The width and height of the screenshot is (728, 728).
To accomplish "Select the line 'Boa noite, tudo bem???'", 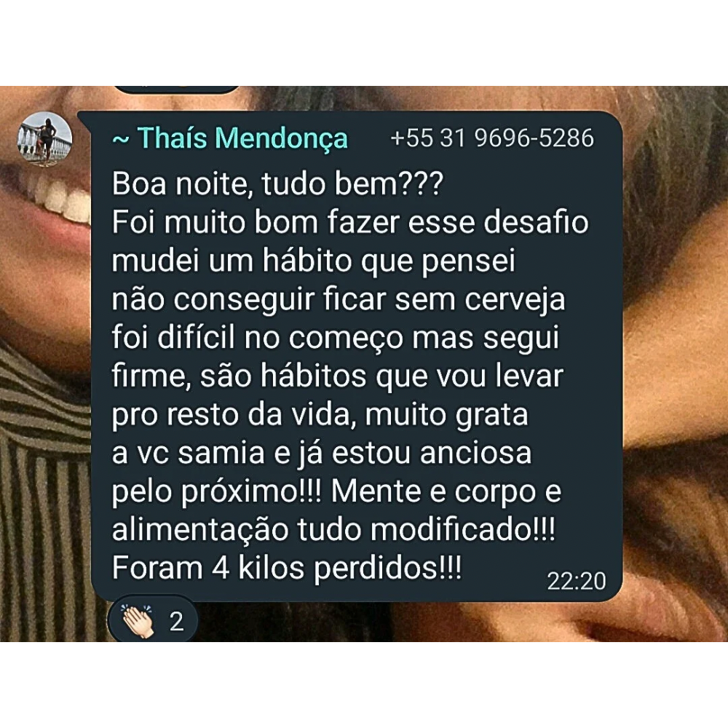I will [277, 184].
